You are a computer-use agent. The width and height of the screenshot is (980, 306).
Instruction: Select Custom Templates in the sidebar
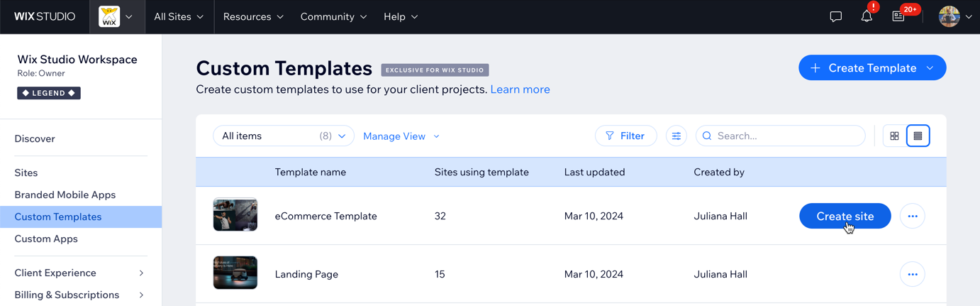(81, 217)
